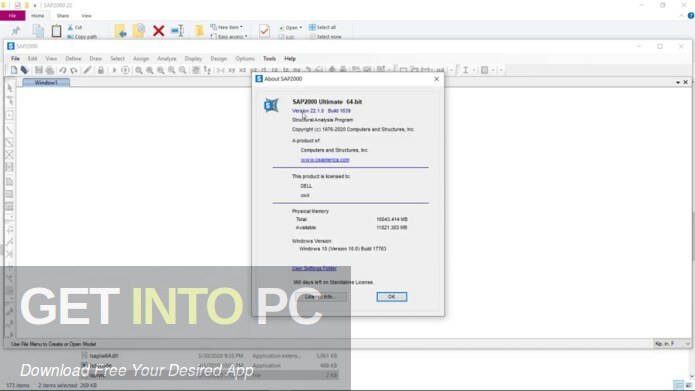
Task: Click Copy path in Explorer ribbon
Action: pos(82,37)
